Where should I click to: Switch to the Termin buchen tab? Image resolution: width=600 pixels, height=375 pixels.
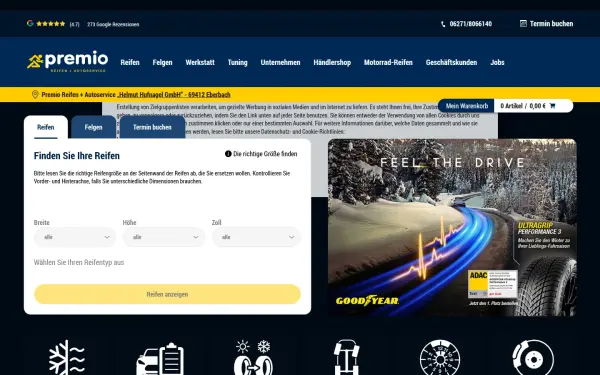pyautogui.click(x=152, y=127)
